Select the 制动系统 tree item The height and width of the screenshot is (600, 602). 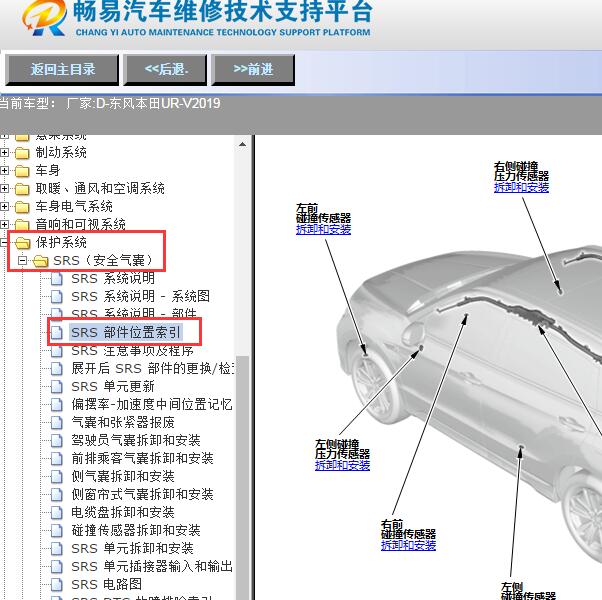tap(61, 152)
